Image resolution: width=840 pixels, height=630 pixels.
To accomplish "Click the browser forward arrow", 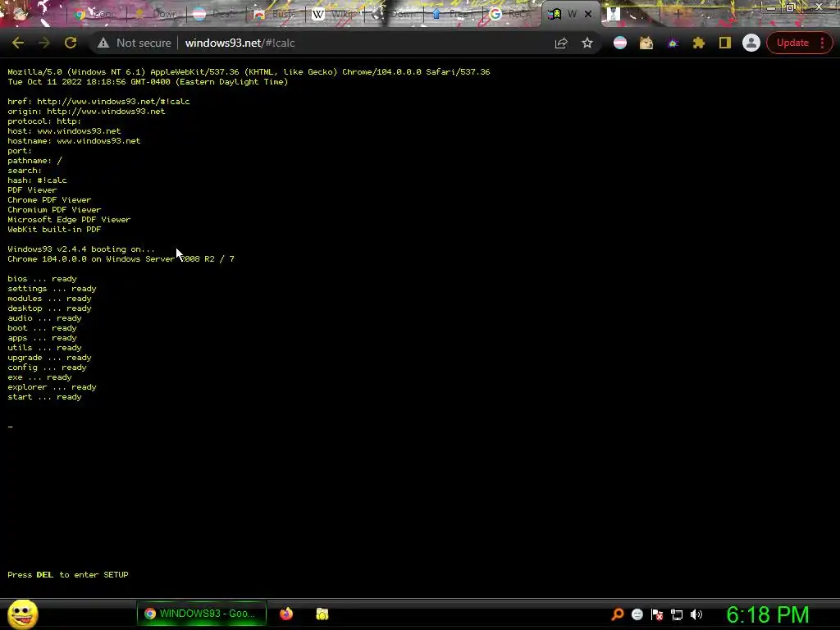I will click(x=44, y=43).
